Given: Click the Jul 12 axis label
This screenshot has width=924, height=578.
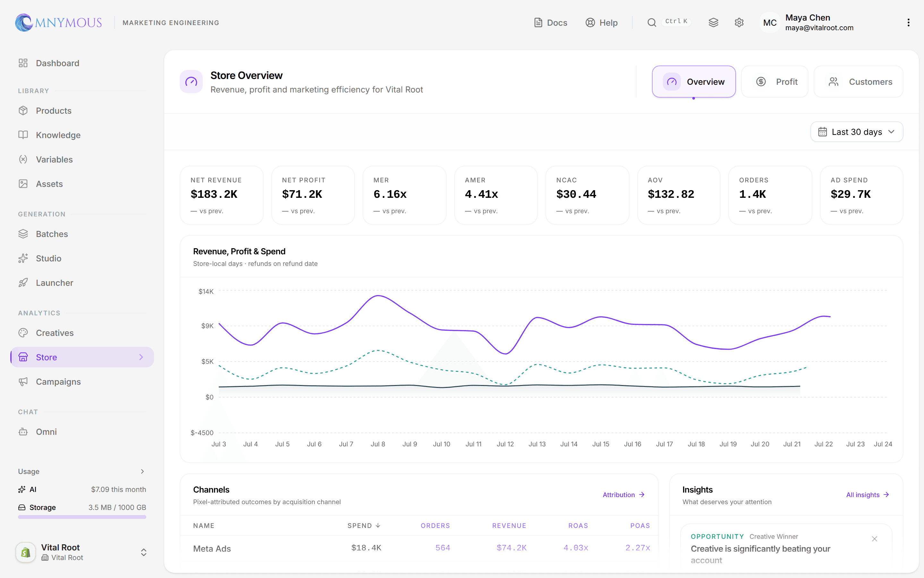Looking at the screenshot, I should 505,444.
